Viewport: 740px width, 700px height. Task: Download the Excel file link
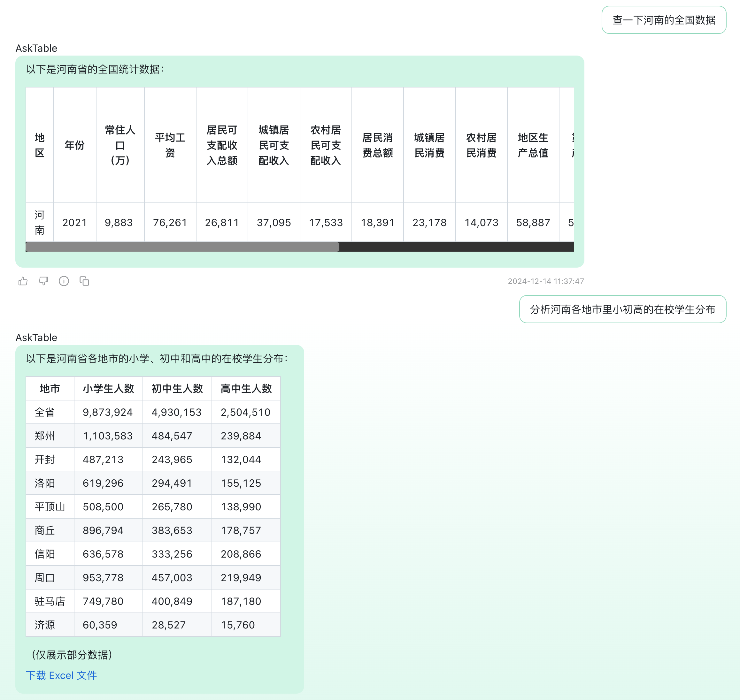click(x=61, y=675)
